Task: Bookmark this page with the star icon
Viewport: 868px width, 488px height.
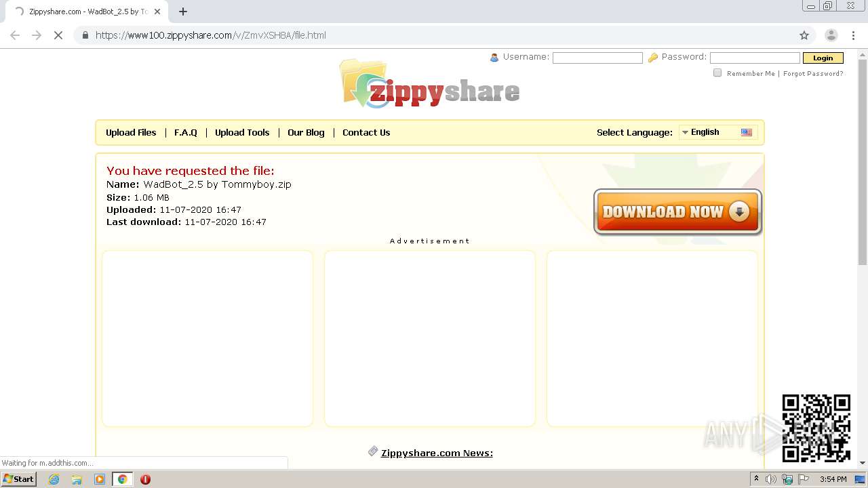Action: point(804,35)
